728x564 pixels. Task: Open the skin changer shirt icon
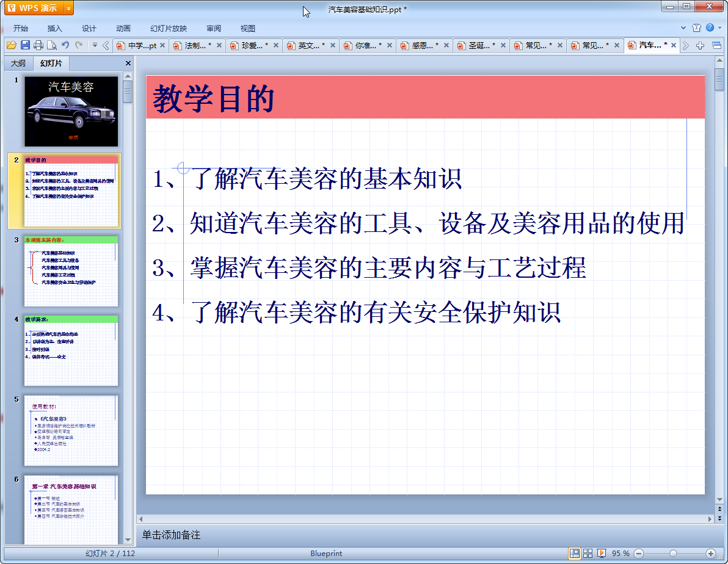696,28
